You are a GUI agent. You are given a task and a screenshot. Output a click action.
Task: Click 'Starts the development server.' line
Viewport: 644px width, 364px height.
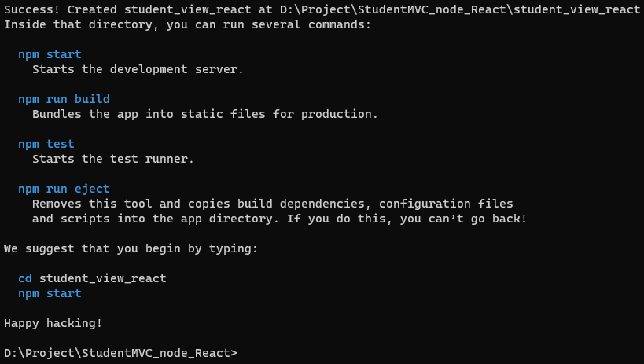(138, 69)
